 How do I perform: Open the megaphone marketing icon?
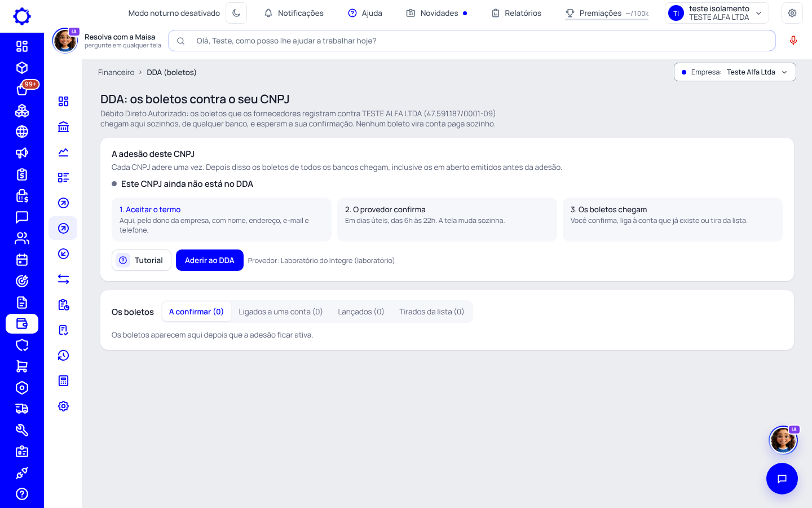[22, 153]
